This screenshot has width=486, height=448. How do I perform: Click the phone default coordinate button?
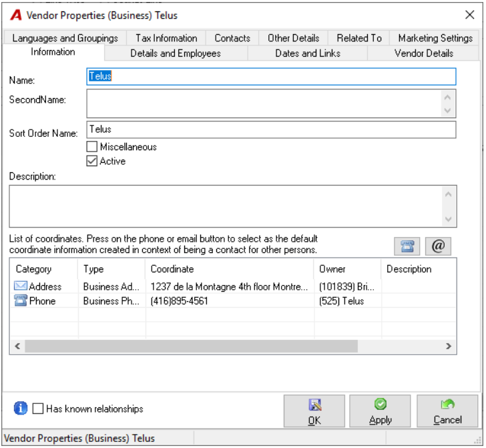(407, 246)
